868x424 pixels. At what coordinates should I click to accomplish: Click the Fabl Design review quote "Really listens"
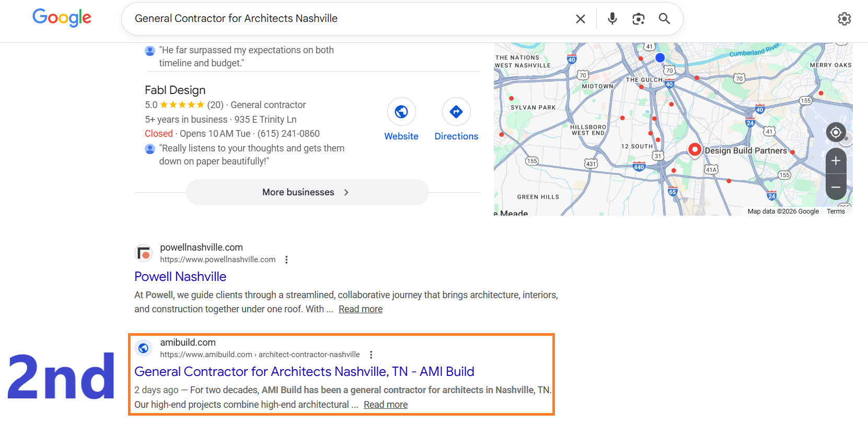252,155
